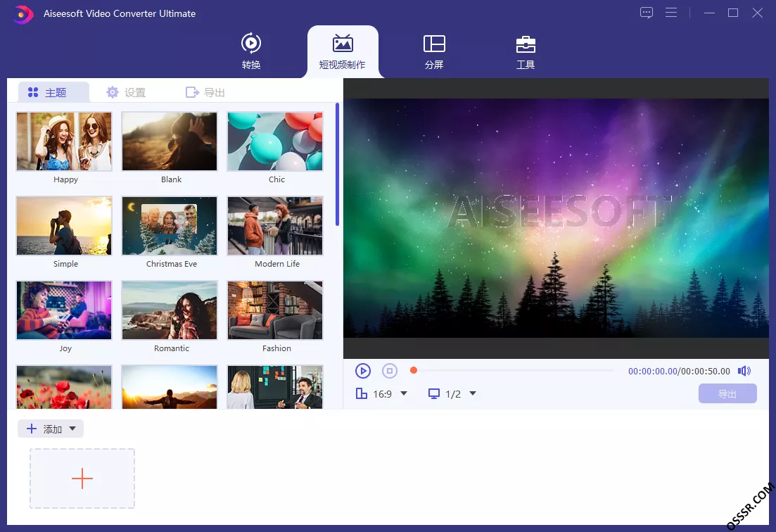Image resolution: width=776 pixels, height=532 pixels.
Task: Select the red poppies theme thumbnail
Action: 64,387
